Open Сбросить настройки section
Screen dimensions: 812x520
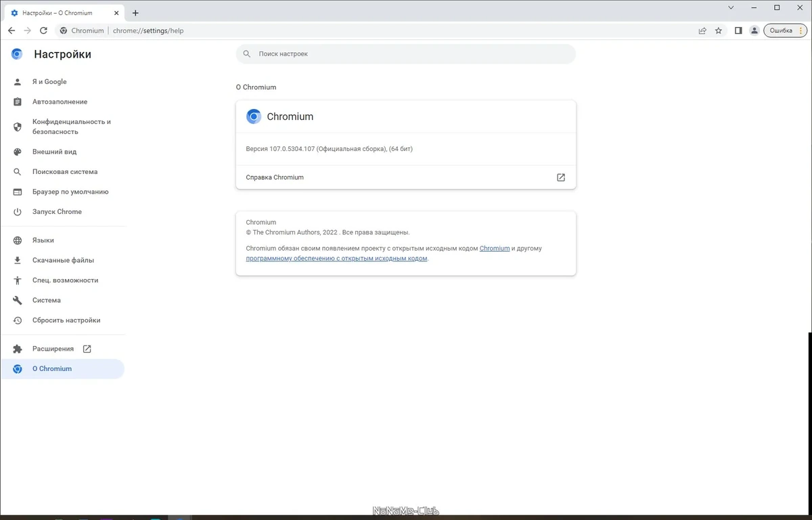click(62, 320)
